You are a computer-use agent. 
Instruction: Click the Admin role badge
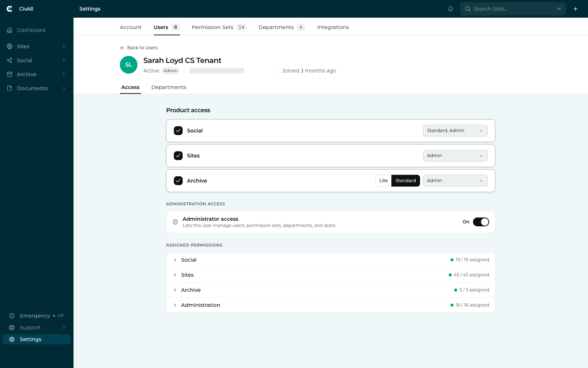click(x=171, y=71)
